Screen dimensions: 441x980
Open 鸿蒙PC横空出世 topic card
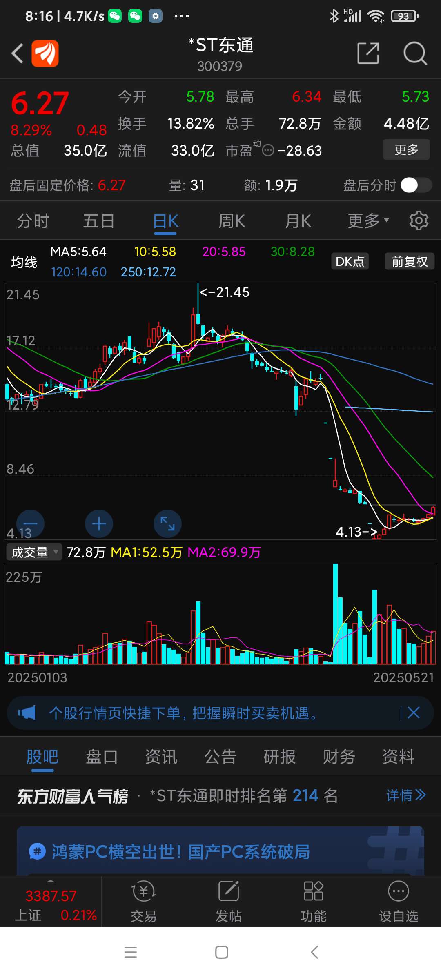tap(220, 851)
